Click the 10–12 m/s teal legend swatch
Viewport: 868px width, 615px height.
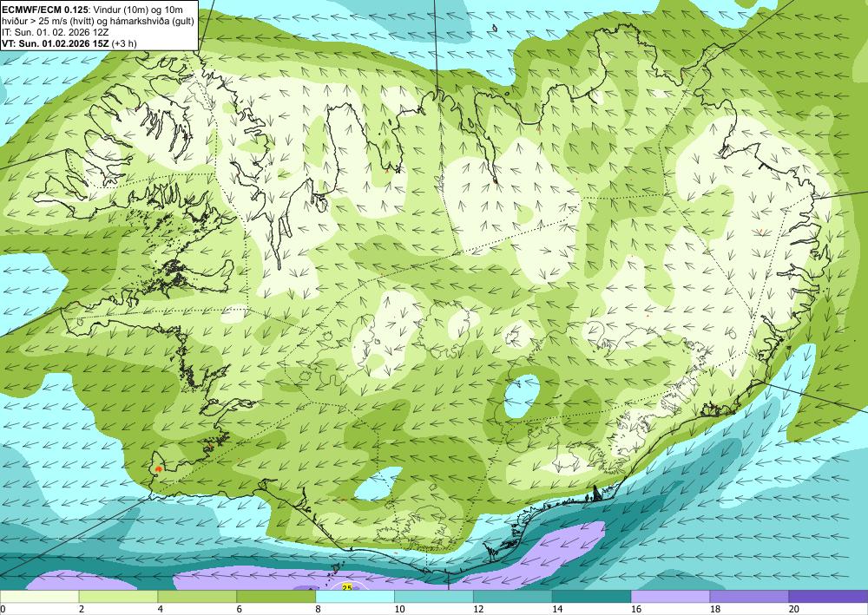click(x=433, y=597)
